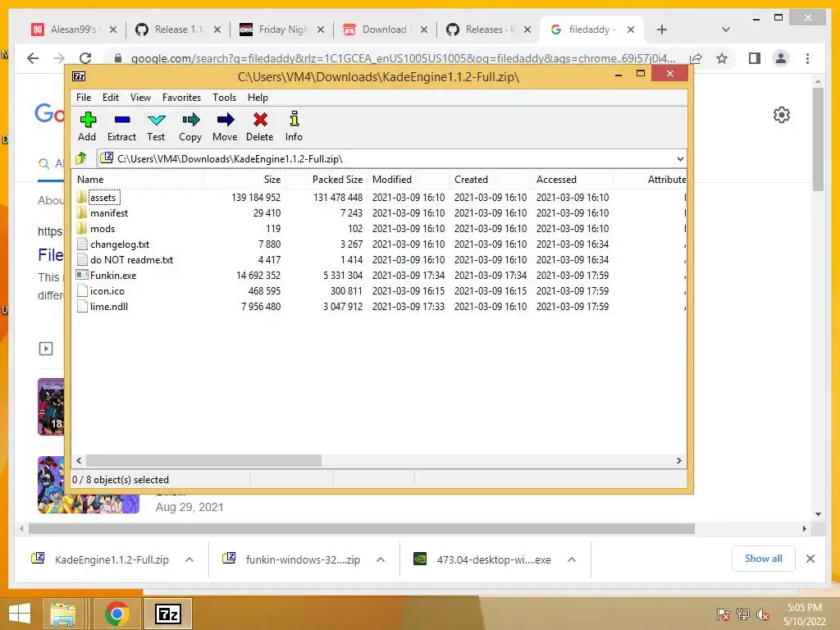Open the Chrome profile avatar
The height and width of the screenshot is (630, 840).
781,58
